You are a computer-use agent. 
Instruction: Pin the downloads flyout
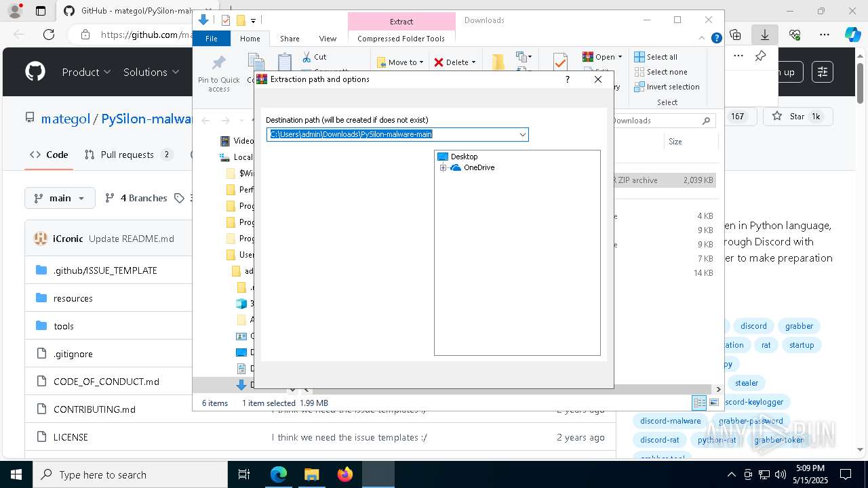761,56
